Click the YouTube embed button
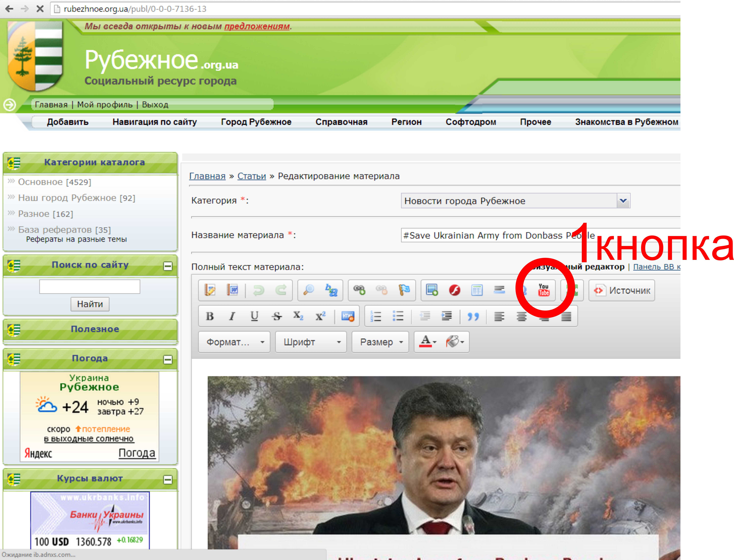The width and height of the screenshot is (734, 560). click(543, 290)
